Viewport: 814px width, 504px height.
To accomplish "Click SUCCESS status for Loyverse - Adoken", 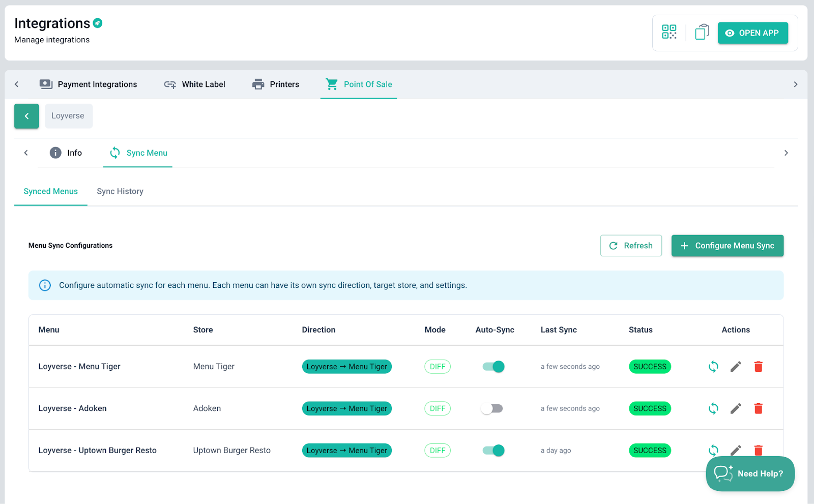I will [x=650, y=408].
